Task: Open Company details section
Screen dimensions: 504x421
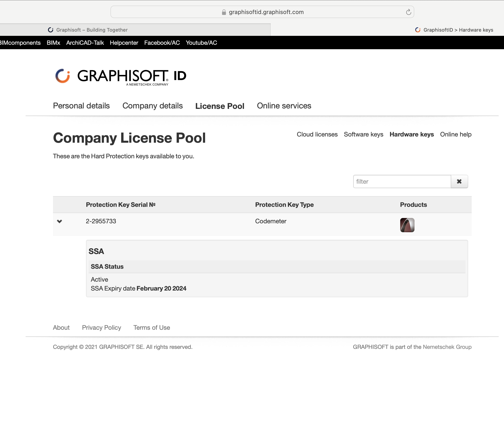Action: [x=152, y=106]
